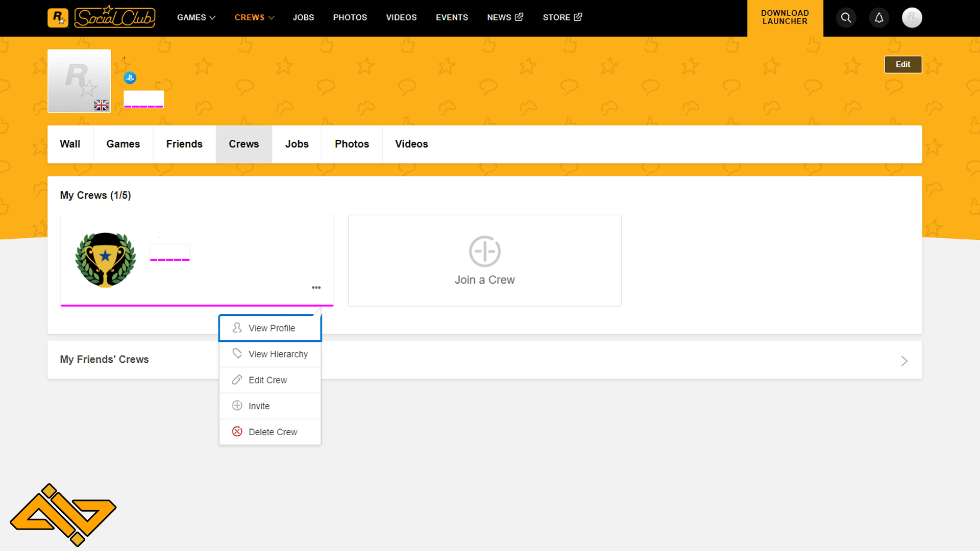
Task: Click the UK flag on profile picture
Action: click(102, 105)
